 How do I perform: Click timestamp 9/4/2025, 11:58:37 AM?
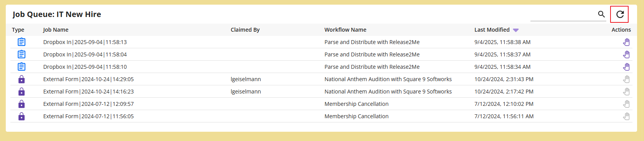click(502, 54)
